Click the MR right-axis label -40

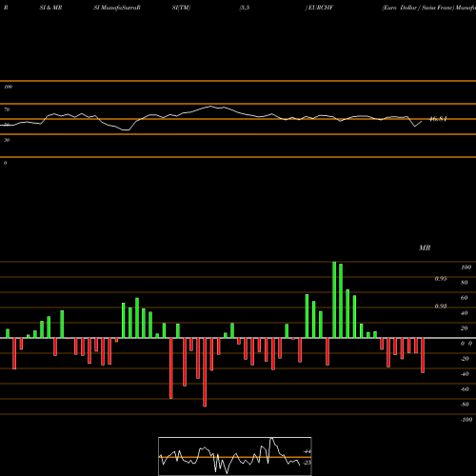tap(465, 374)
